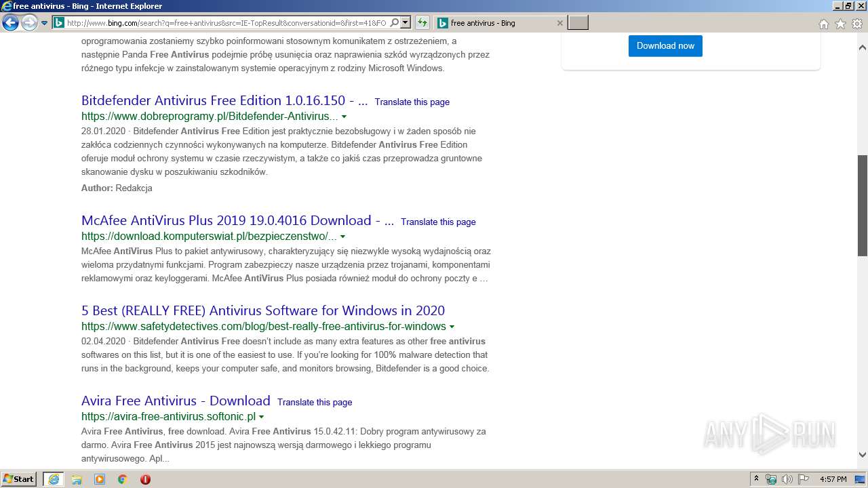The image size is (868, 488).
Task: Open Google Chrome from the taskbar
Action: click(122, 479)
